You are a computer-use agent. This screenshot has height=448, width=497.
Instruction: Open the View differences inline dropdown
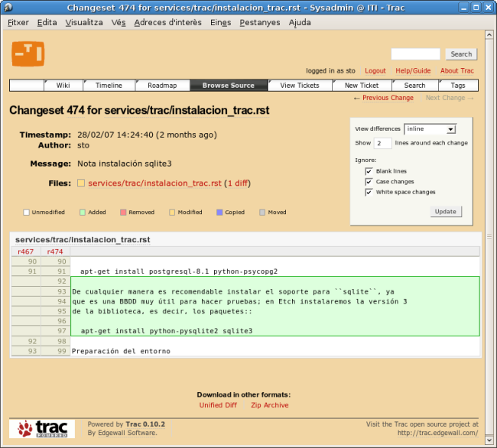tap(430, 129)
